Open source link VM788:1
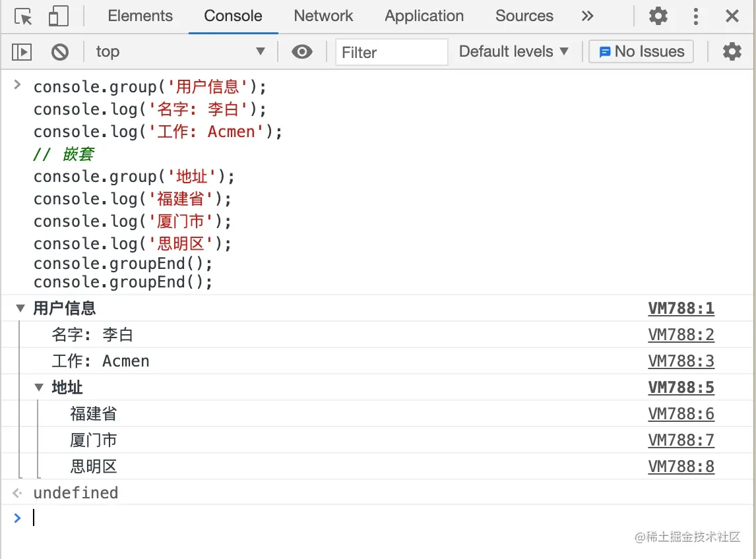Viewport: 756px width, 559px height. [681, 309]
